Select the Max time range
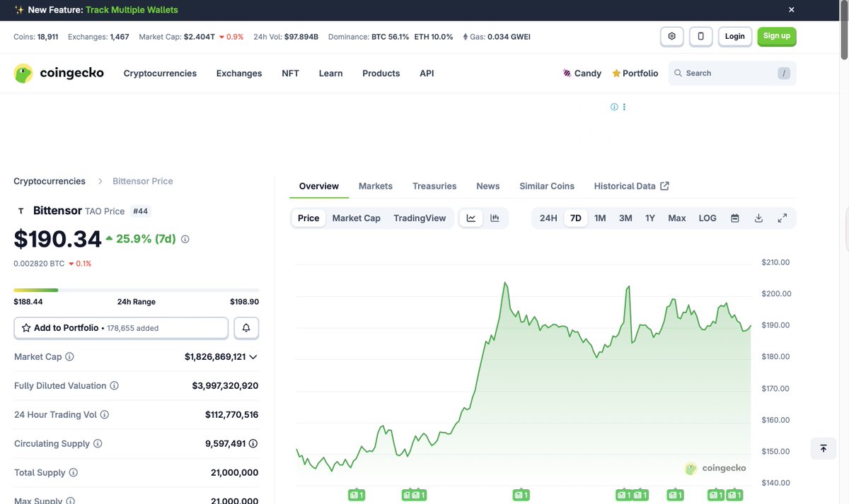The image size is (849, 504). tap(677, 218)
